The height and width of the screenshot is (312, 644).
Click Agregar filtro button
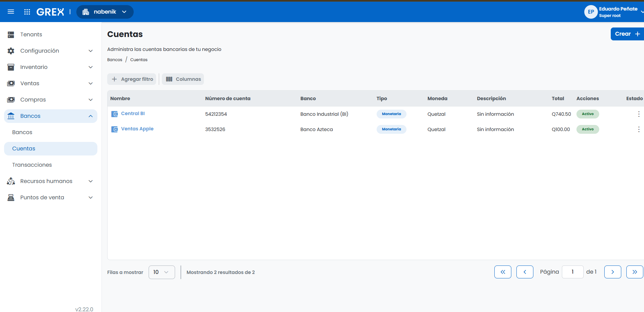(132, 79)
